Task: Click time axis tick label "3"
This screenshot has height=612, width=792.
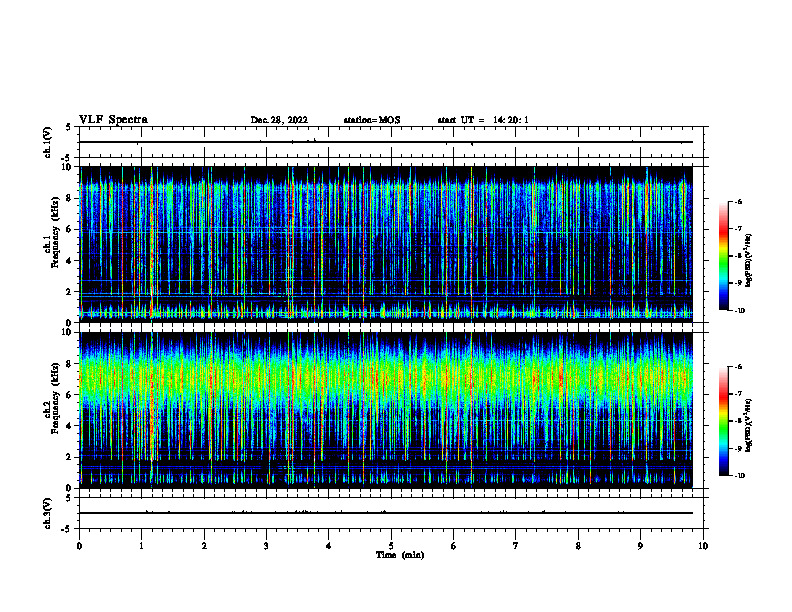Action: [x=266, y=546]
